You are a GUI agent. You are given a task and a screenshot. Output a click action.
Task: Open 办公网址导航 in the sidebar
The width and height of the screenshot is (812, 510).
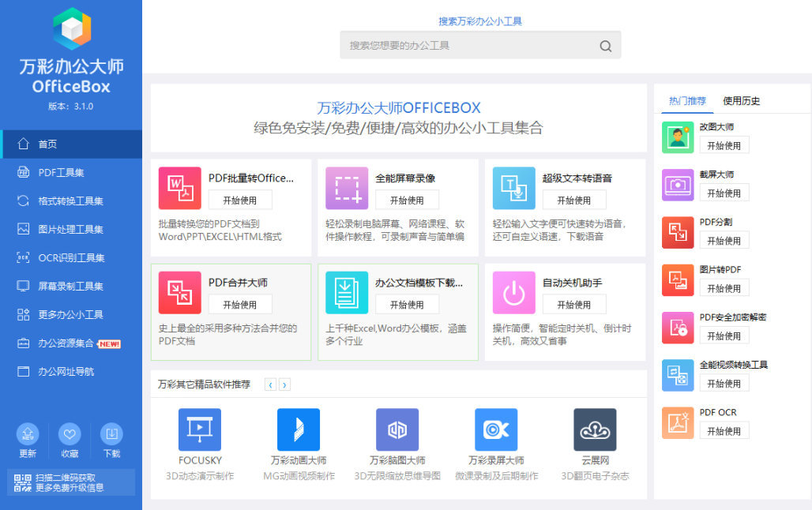(71, 372)
